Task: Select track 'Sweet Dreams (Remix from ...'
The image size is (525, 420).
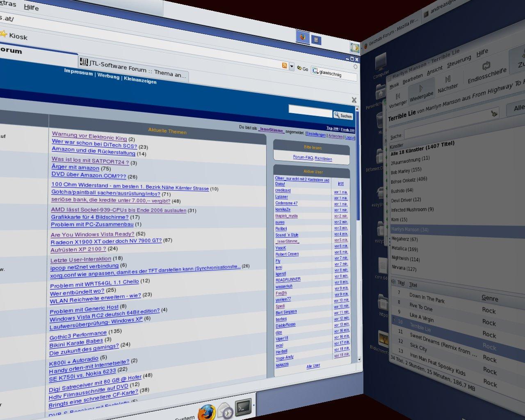Action: pos(443,344)
